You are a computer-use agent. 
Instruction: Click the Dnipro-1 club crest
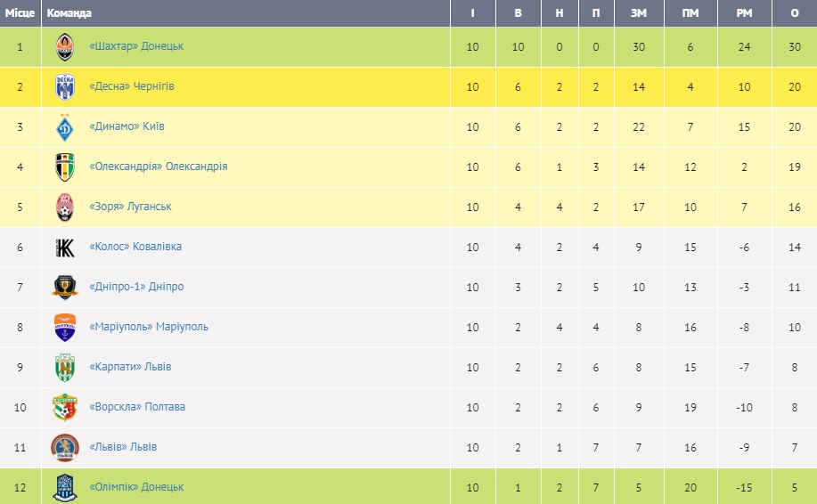[x=64, y=288]
